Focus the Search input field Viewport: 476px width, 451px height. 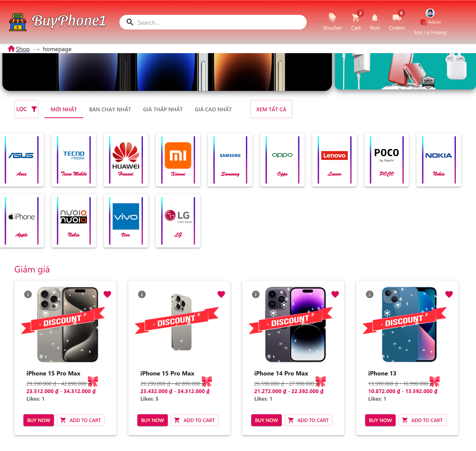(x=213, y=22)
